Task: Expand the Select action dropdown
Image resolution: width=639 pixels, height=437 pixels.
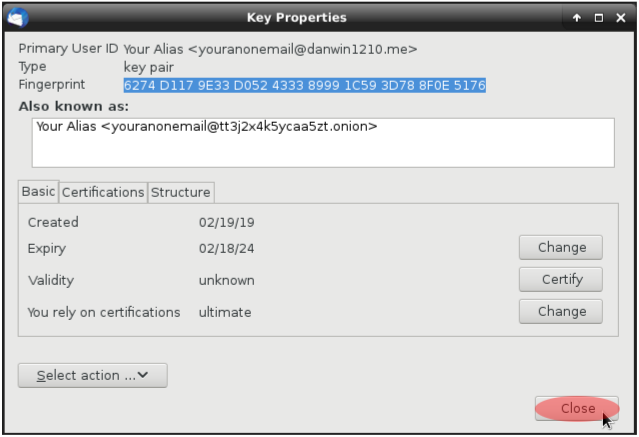Action: [x=92, y=375]
